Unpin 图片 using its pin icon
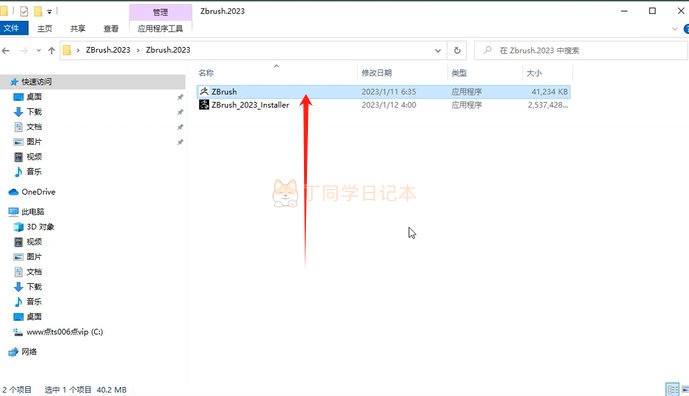 pyautogui.click(x=180, y=142)
